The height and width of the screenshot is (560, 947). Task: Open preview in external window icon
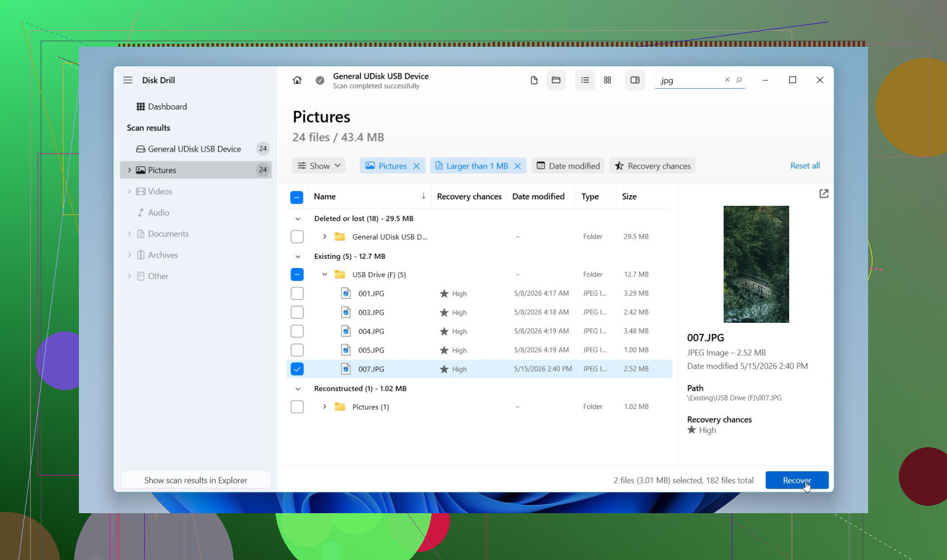click(x=824, y=193)
